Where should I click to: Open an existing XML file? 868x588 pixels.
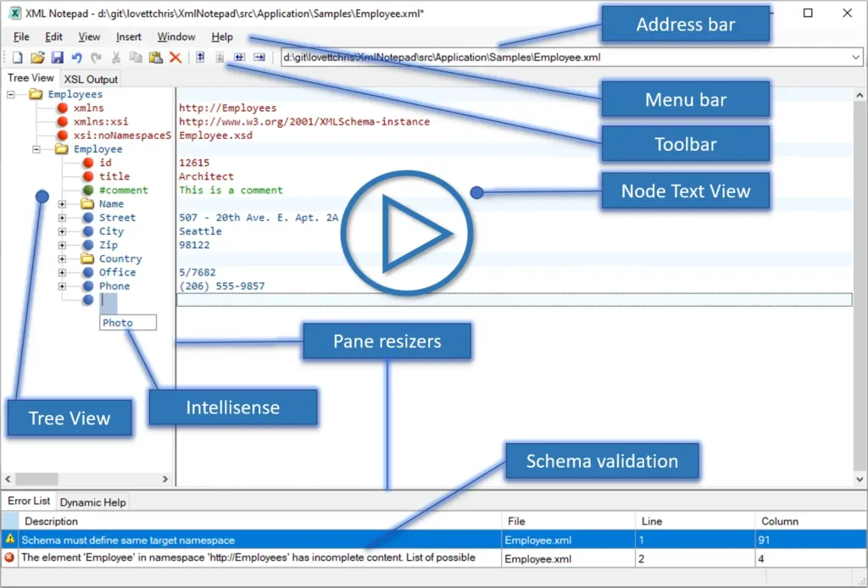pyautogui.click(x=38, y=57)
